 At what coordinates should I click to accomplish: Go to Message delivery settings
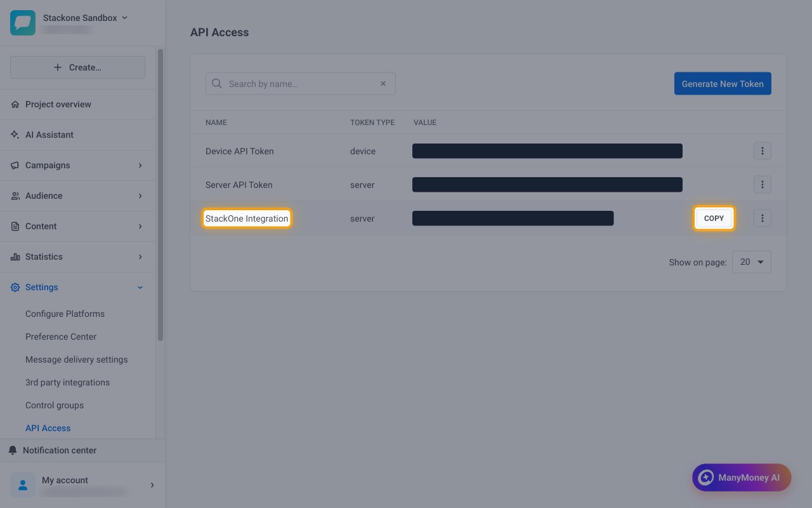pyautogui.click(x=77, y=359)
